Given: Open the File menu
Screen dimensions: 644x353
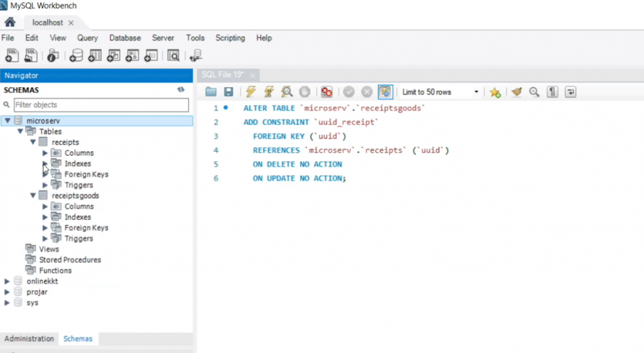Looking at the screenshot, I should pyautogui.click(x=8, y=38).
